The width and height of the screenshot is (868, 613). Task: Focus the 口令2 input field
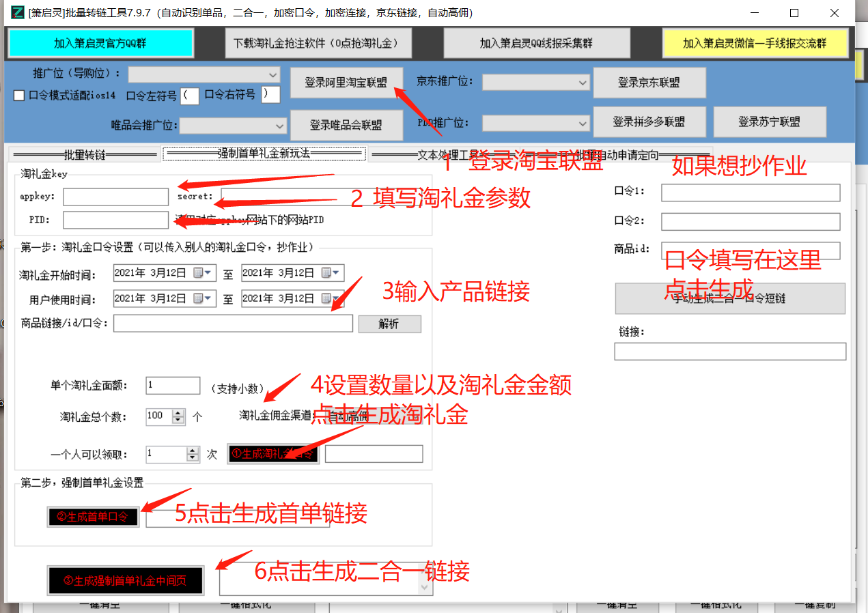751,222
